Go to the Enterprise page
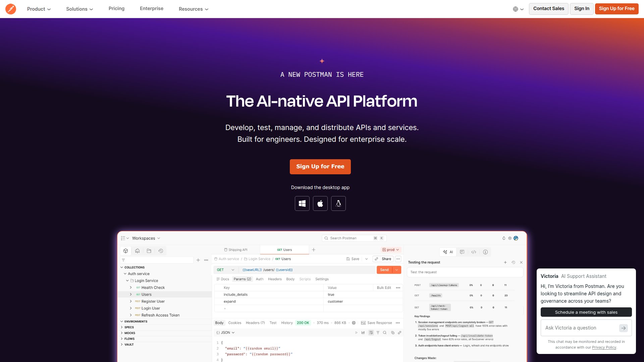 point(152,9)
